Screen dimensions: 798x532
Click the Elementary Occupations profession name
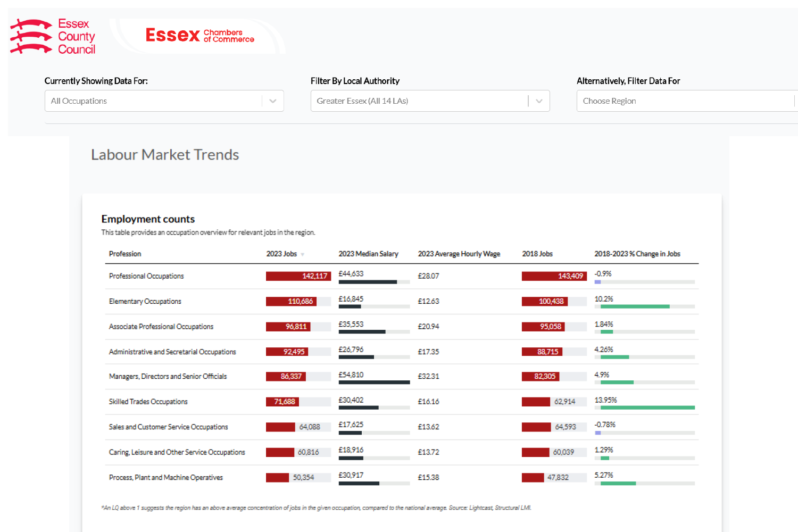(x=145, y=302)
